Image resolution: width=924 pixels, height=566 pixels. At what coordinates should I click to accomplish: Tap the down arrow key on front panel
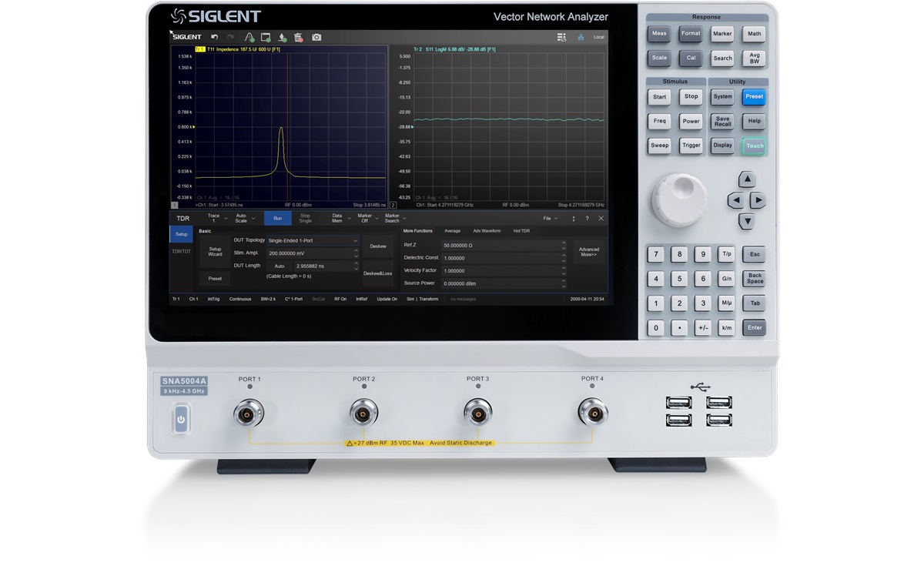(x=747, y=222)
